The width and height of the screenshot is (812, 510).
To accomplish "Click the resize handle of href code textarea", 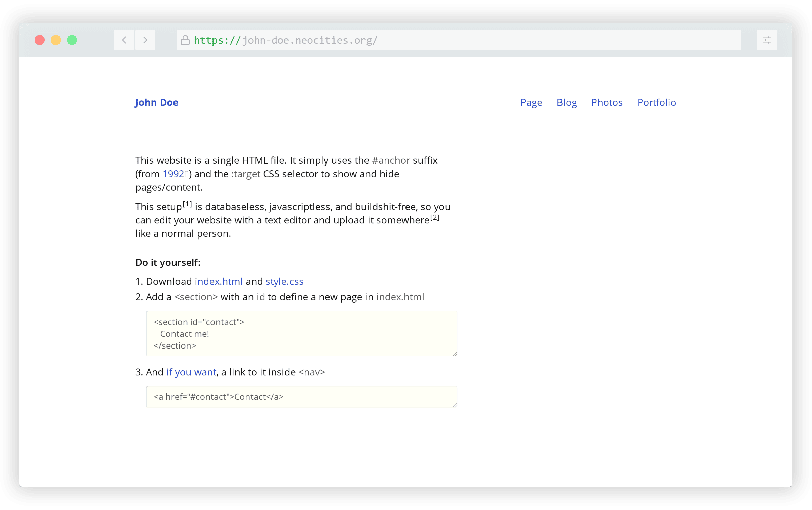I will point(455,405).
